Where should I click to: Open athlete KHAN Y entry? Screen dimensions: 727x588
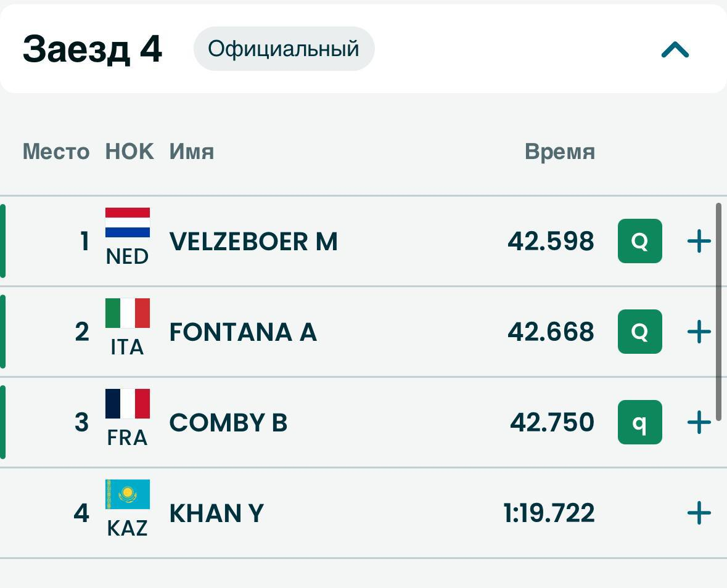click(x=216, y=513)
